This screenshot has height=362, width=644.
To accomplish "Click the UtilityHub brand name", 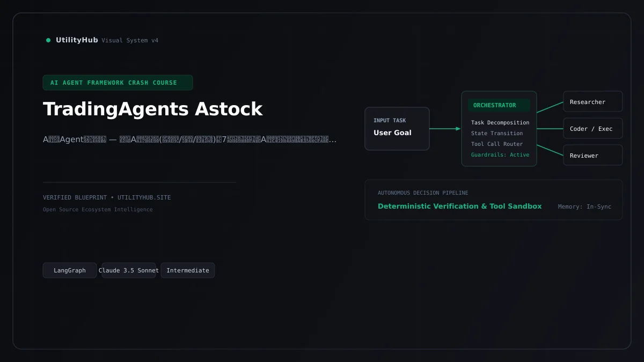I will click(77, 40).
